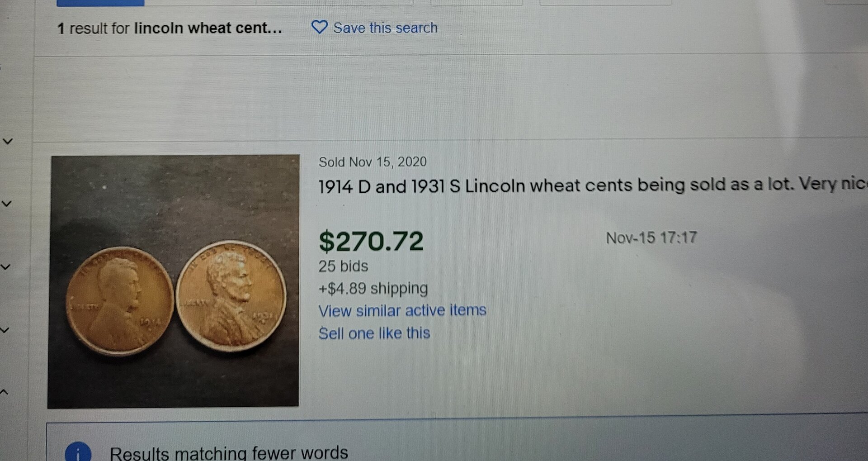Screen dimensions: 868x461
Task: Expand sidebar chevron level with "Sell one like this"
Action: coord(5,330)
